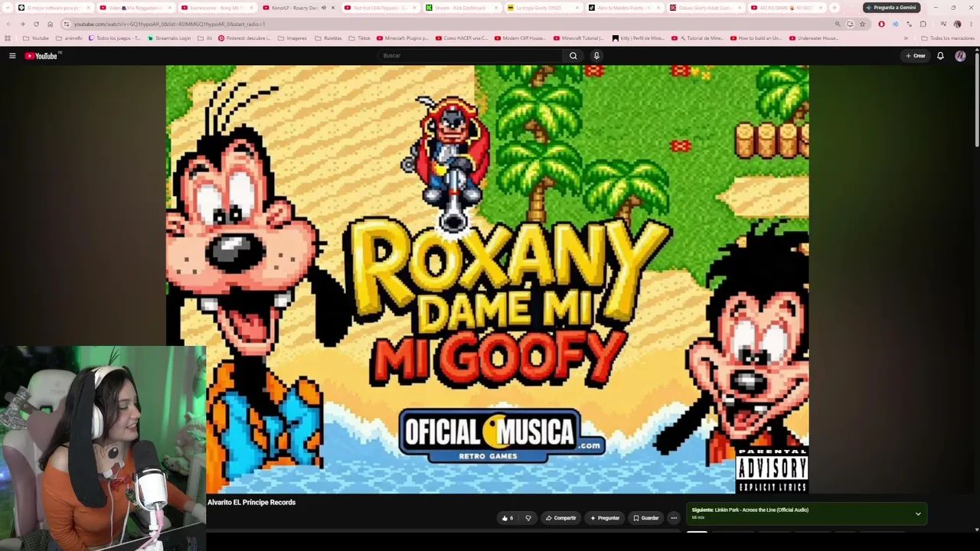
Task: Open a new browser tab
Action: pos(835,8)
